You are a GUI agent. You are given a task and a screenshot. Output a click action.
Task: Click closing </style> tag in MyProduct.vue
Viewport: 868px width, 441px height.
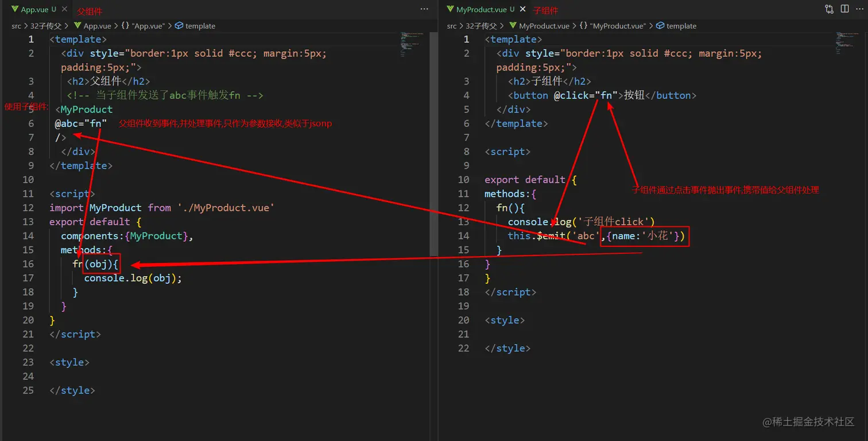(x=507, y=349)
